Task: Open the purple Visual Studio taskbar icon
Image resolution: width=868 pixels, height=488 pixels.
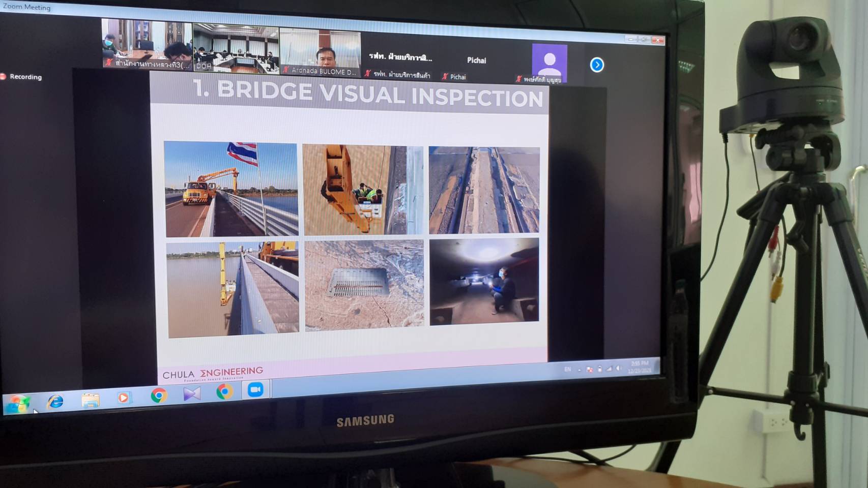Action: pos(192,393)
